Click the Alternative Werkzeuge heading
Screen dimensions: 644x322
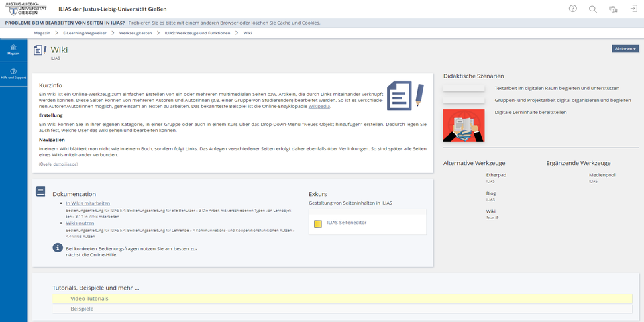click(474, 163)
